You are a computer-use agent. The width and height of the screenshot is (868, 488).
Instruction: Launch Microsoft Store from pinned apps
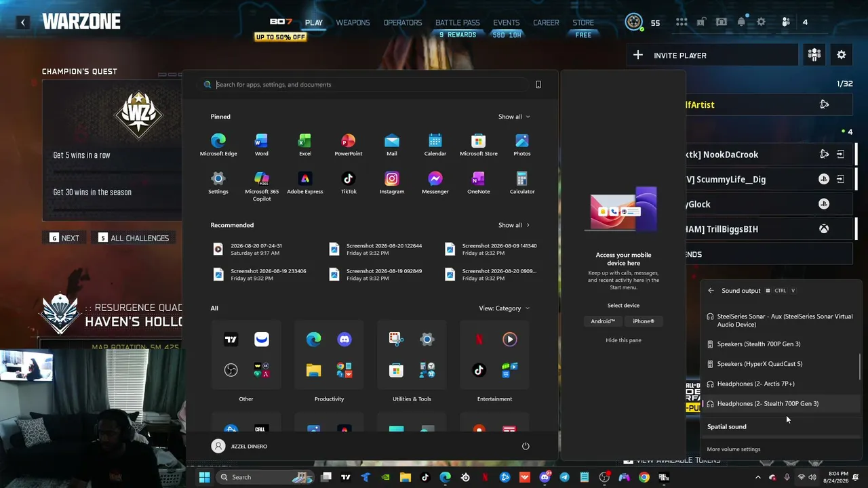click(479, 145)
